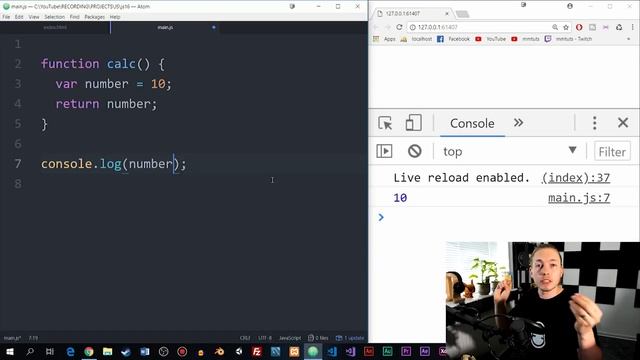Open the Selection menu in Atom
Image resolution: width=640 pixels, height=360 pixels.
(54, 17)
